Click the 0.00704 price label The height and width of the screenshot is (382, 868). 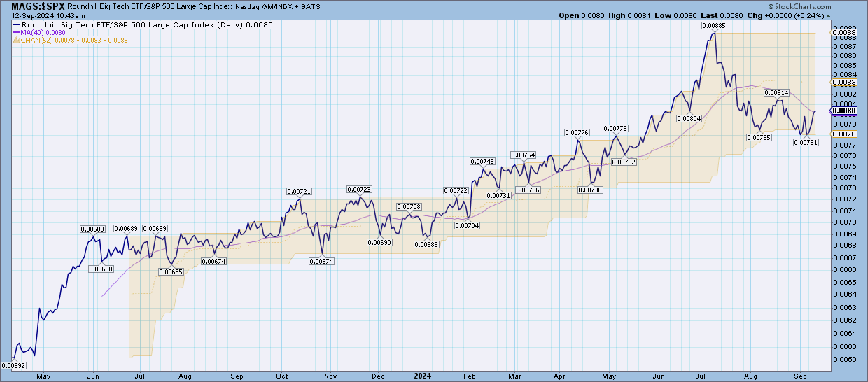point(466,225)
